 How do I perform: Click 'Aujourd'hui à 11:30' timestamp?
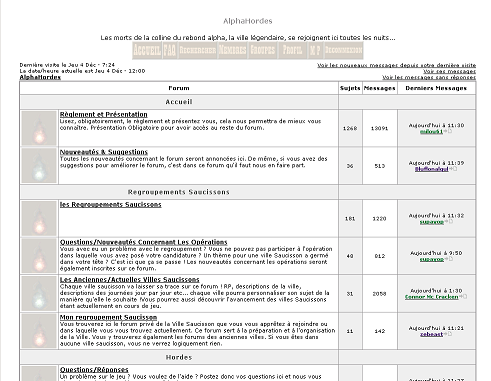tap(436, 125)
